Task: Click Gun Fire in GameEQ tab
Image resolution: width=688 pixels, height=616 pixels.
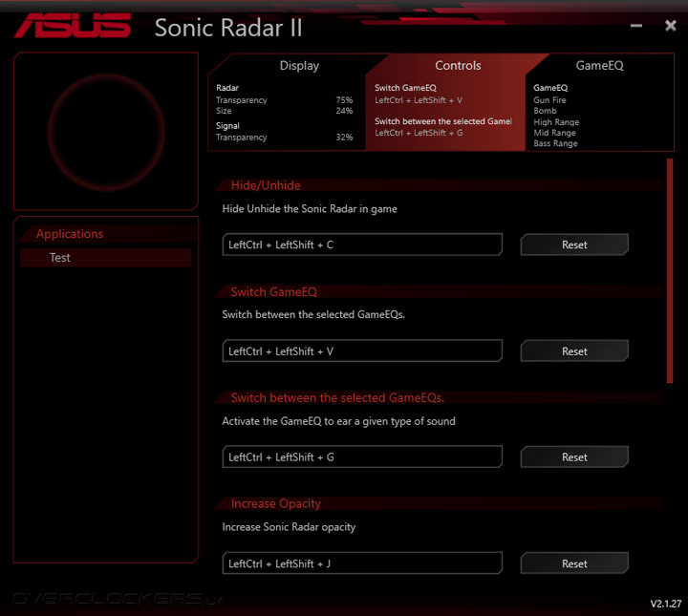Action: 549,100
